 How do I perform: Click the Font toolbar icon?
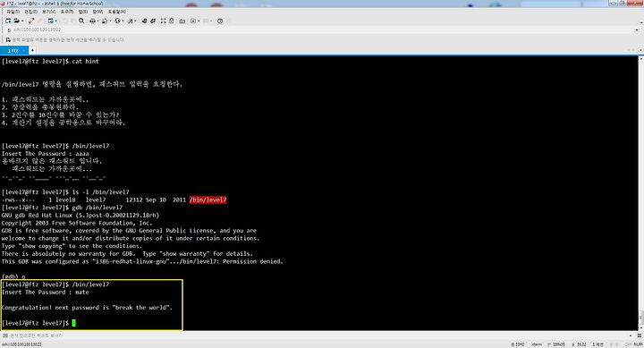pyautogui.click(x=131, y=21)
